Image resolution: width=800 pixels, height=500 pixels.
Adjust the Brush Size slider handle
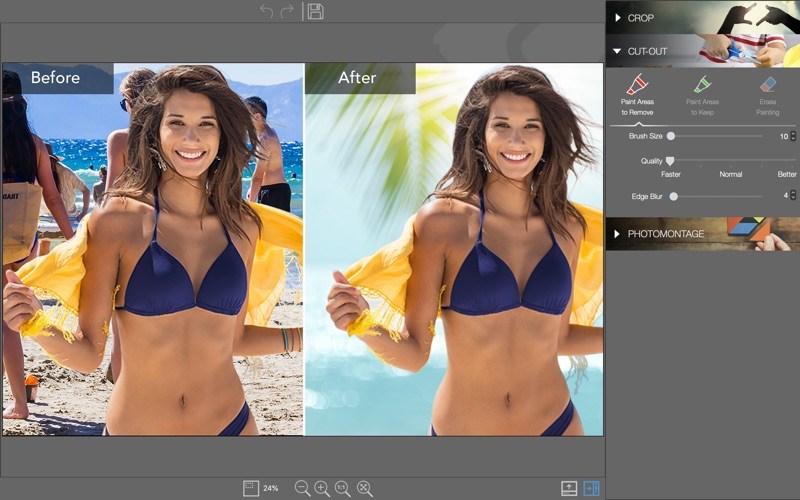tap(671, 136)
